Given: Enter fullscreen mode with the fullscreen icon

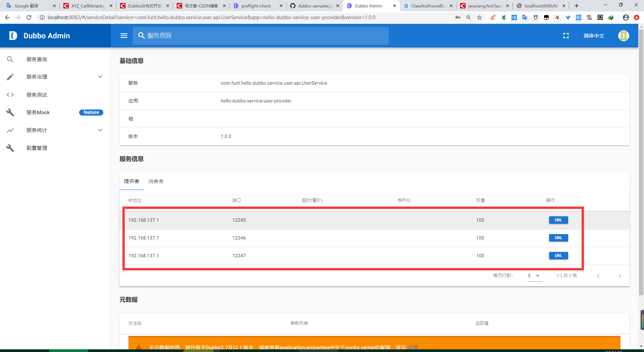Looking at the screenshot, I should pos(566,36).
